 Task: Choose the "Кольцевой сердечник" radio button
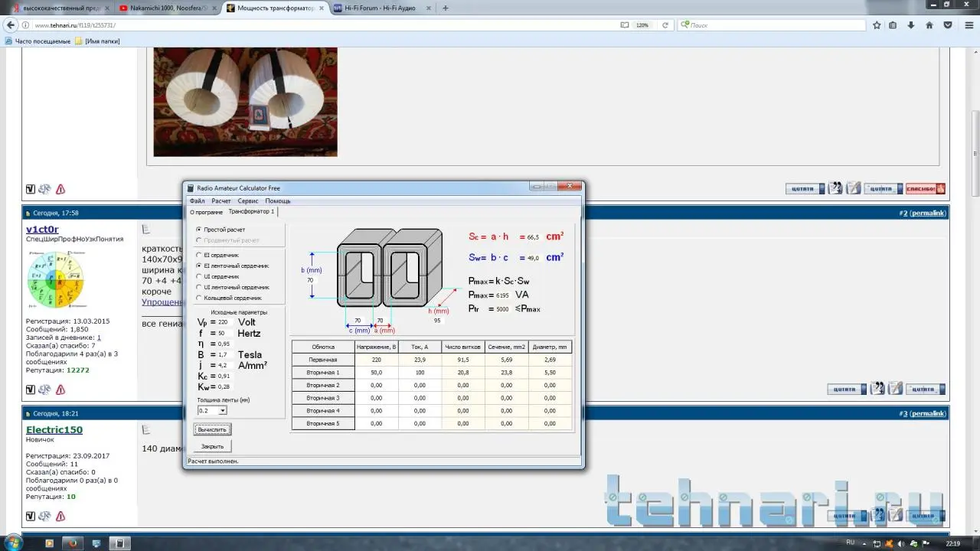(x=199, y=298)
